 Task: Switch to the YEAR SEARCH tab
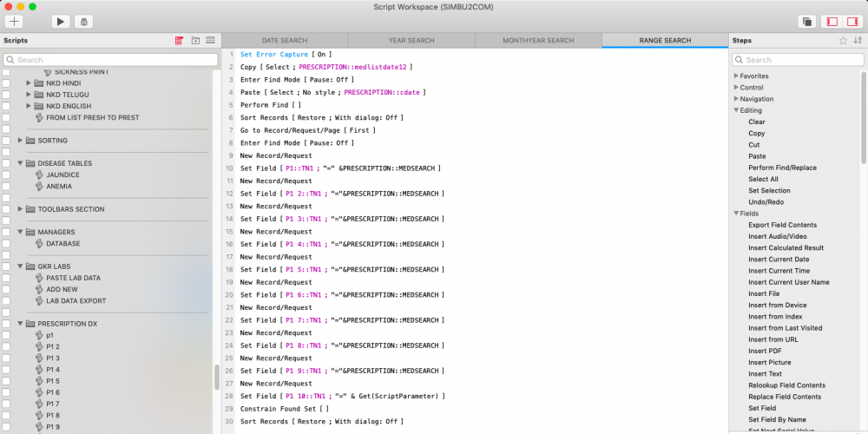411,41
